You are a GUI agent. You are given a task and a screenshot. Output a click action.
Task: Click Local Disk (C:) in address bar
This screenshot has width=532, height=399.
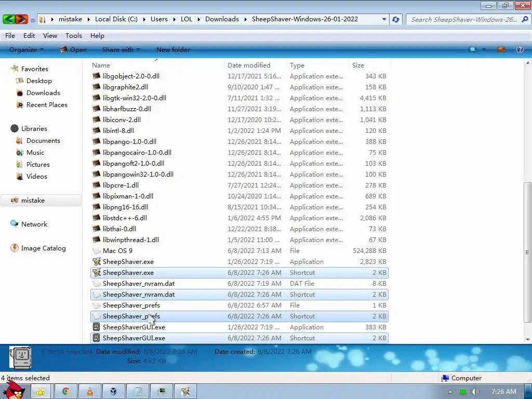116,19
